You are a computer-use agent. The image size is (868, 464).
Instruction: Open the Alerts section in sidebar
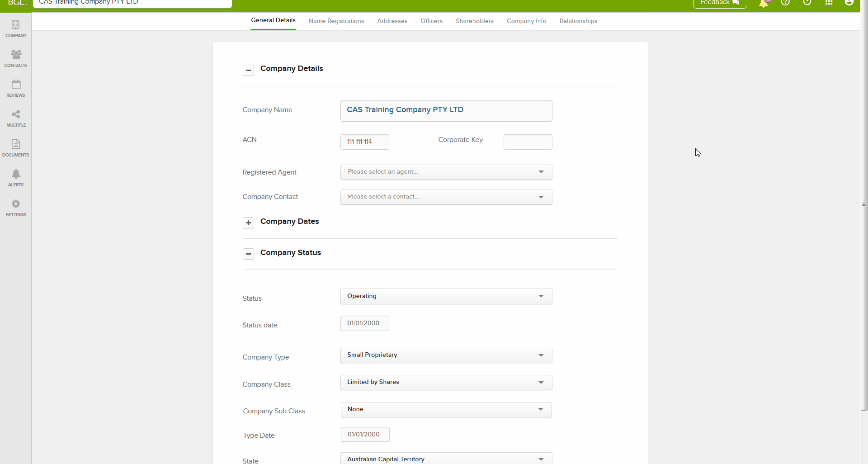[x=16, y=178]
